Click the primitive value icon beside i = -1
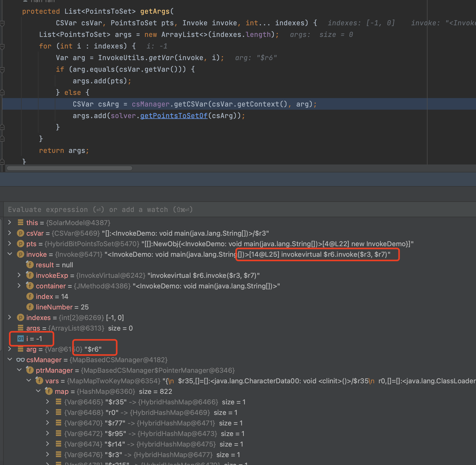476x465 pixels. (21, 338)
